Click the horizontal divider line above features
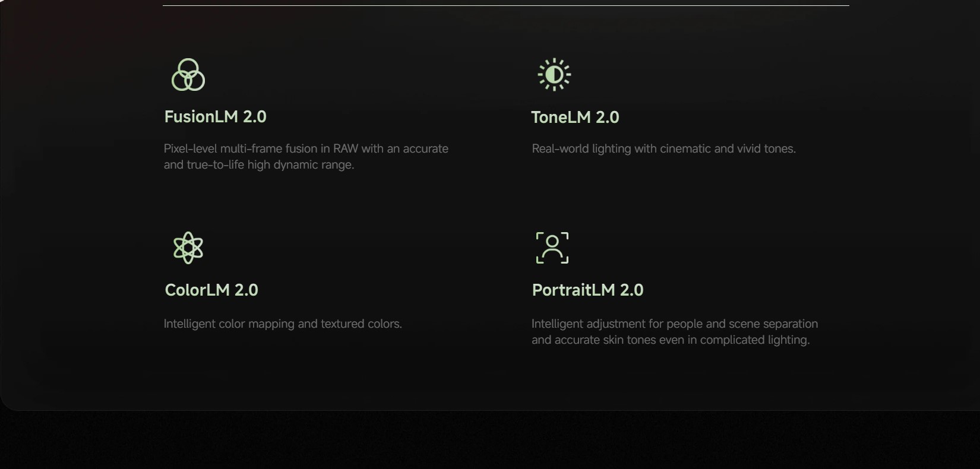 [x=505, y=6]
